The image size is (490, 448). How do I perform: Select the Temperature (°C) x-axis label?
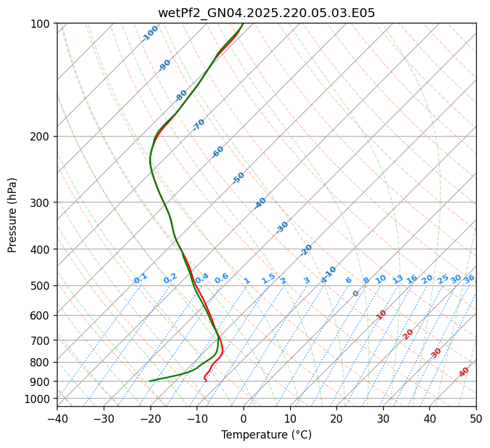tap(266, 435)
